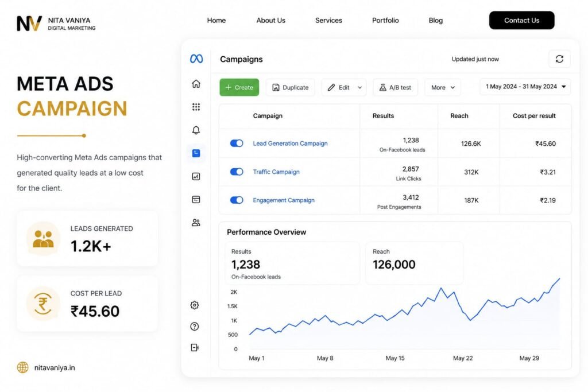
Task: Click the Cost per result column header
Action: point(534,116)
